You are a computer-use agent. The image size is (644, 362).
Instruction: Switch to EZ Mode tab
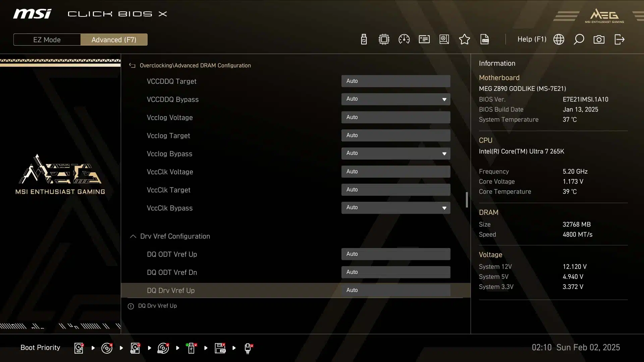point(47,40)
